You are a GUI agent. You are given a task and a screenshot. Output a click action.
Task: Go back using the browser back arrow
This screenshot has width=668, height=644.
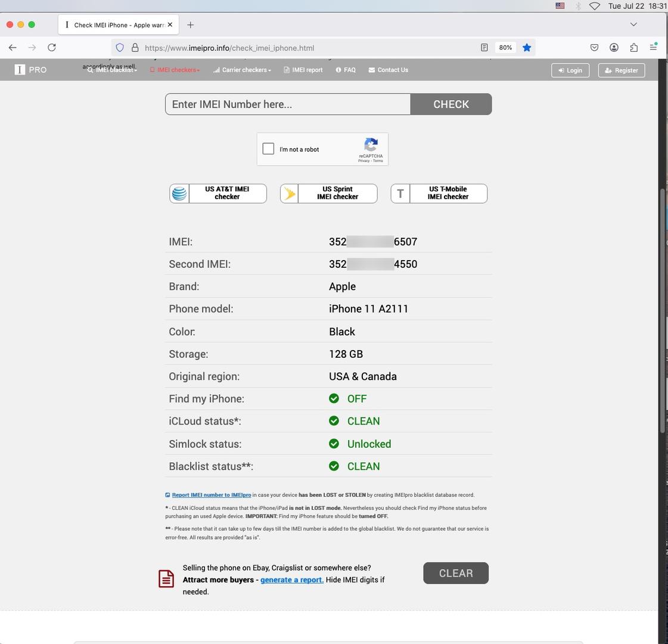point(13,48)
